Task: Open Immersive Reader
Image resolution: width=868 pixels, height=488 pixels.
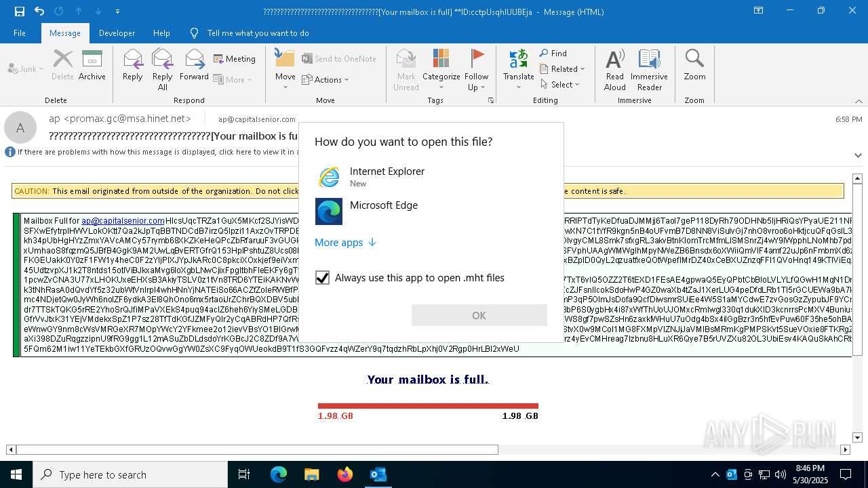Action: tap(649, 69)
